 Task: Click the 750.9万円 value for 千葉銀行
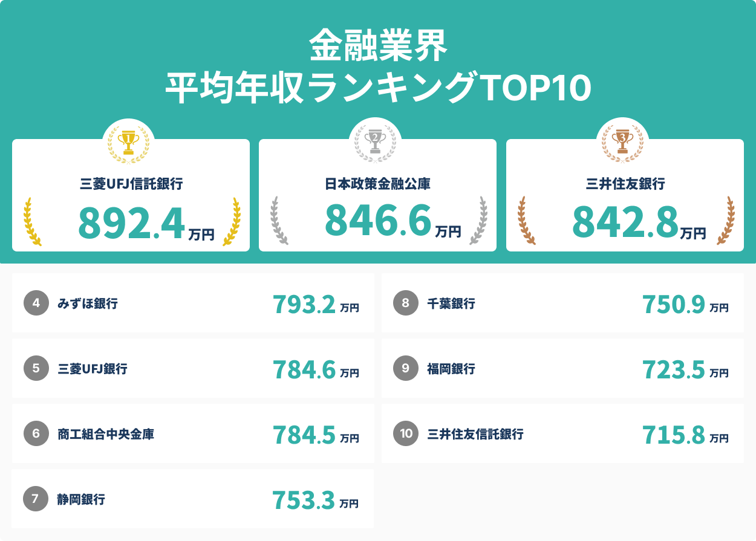(x=685, y=305)
